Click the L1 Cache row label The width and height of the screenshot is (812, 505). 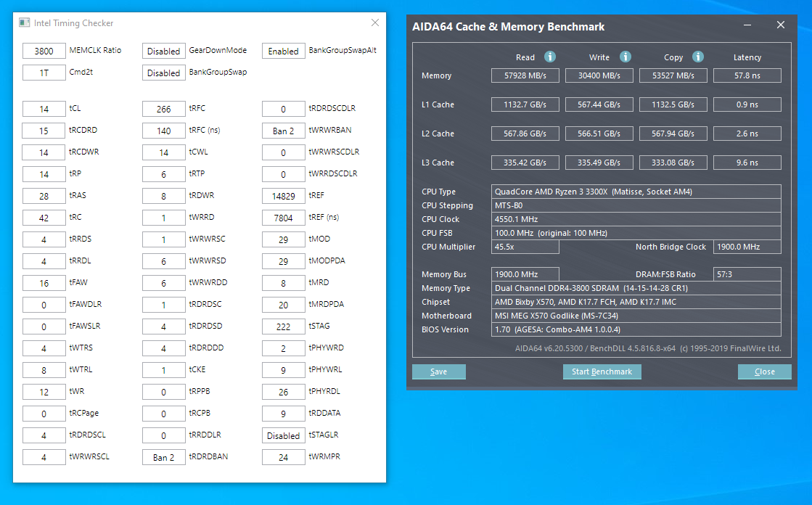tap(438, 104)
